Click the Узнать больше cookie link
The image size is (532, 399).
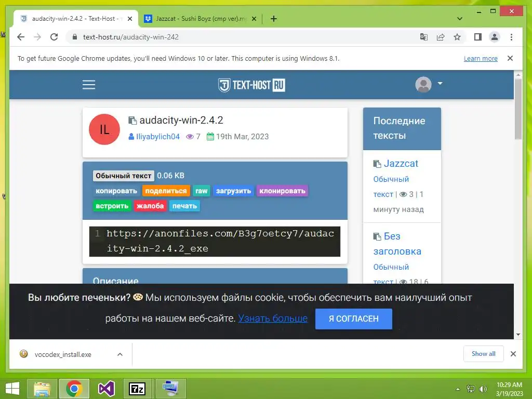[x=273, y=318]
